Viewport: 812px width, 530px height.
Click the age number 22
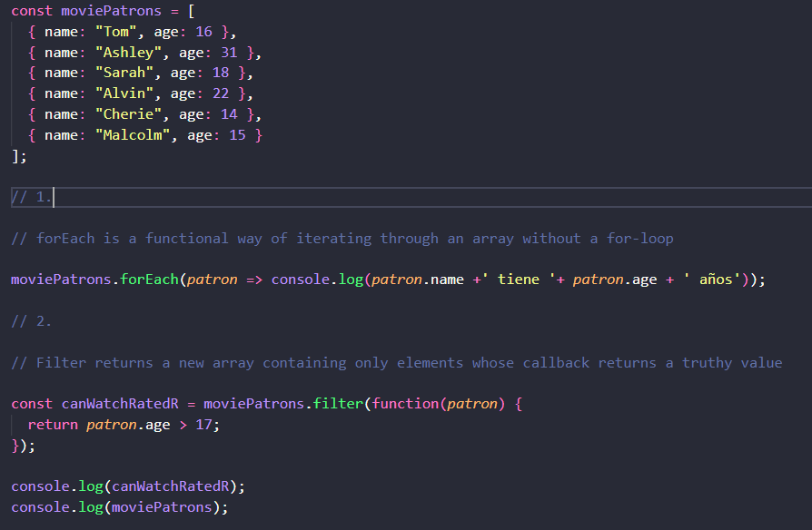tap(221, 93)
